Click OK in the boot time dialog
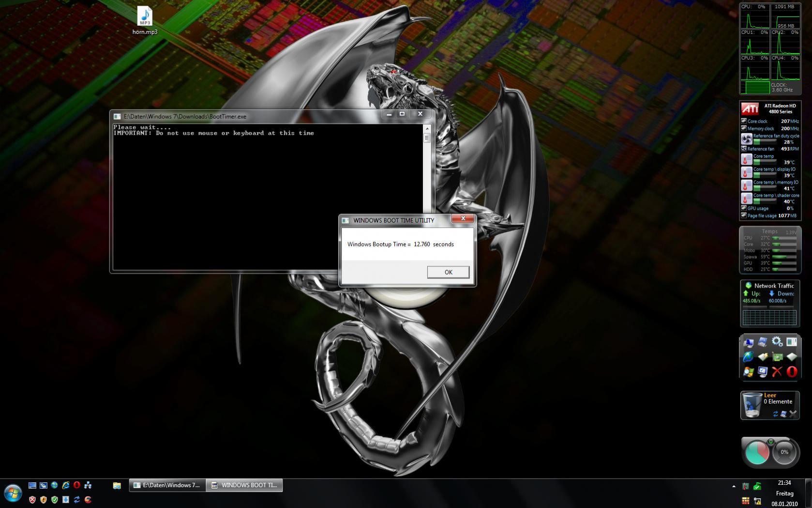 pyautogui.click(x=448, y=272)
